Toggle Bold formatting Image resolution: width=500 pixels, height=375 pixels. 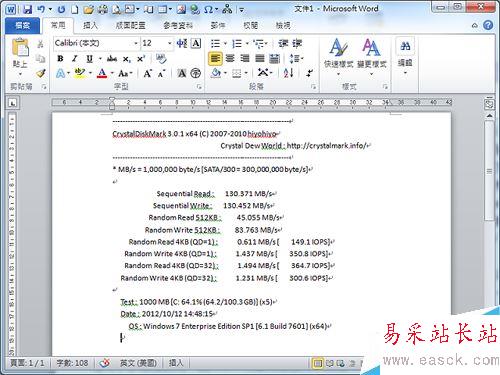click(60, 59)
